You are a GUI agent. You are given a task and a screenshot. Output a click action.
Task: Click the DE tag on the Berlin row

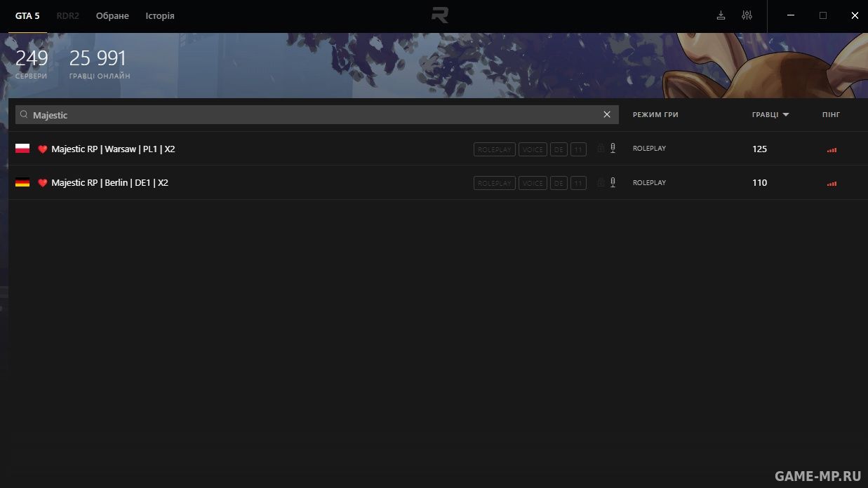tap(559, 183)
